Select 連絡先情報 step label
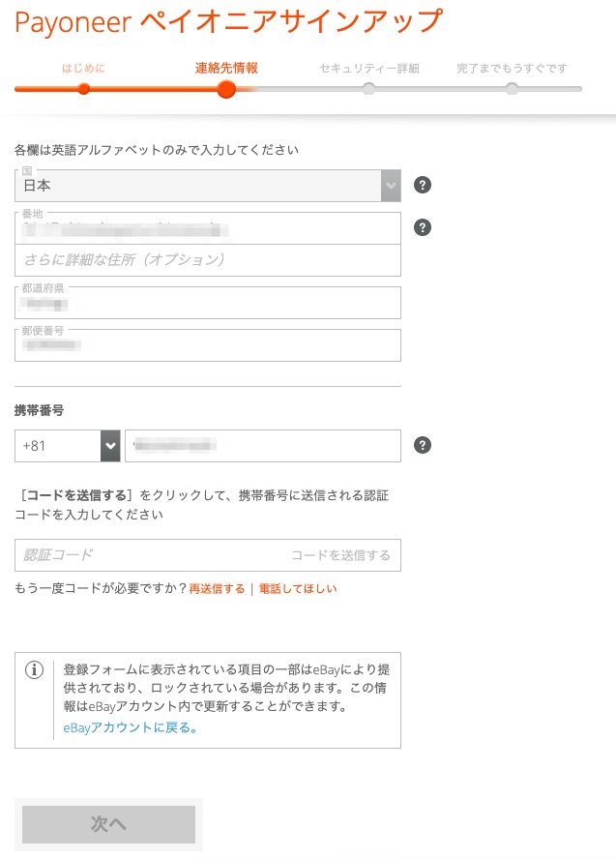Screen dimensions: 616x859 tap(226, 69)
